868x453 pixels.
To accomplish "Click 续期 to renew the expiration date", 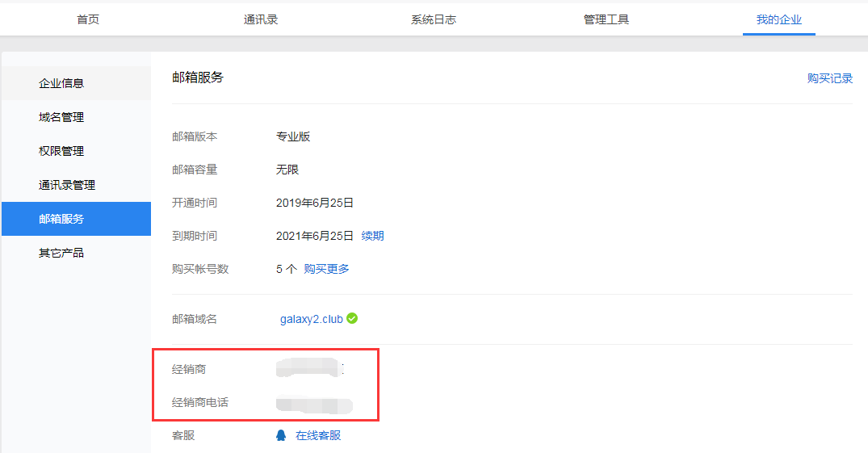I will tap(372, 236).
